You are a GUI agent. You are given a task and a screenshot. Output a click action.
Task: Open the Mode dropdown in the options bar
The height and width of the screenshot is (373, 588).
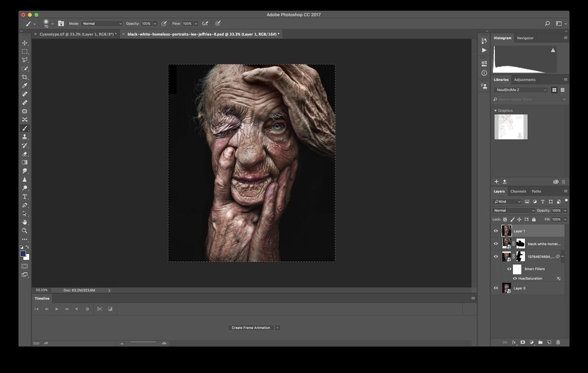101,24
